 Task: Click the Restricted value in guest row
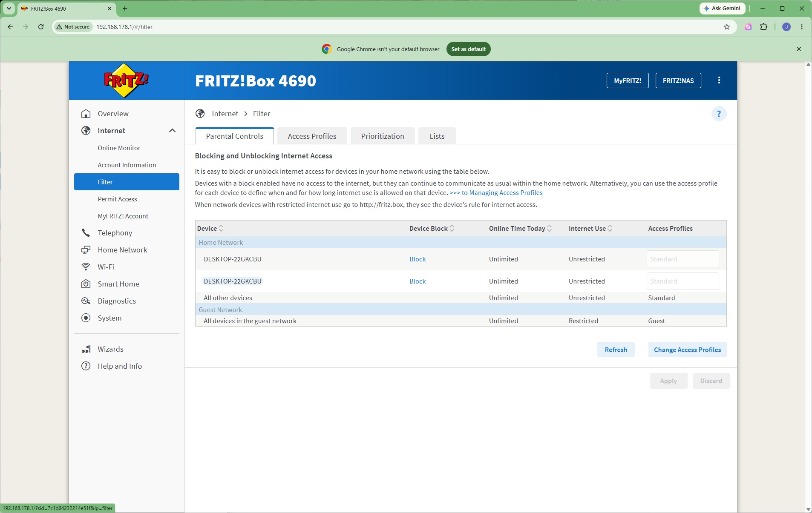click(x=583, y=321)
